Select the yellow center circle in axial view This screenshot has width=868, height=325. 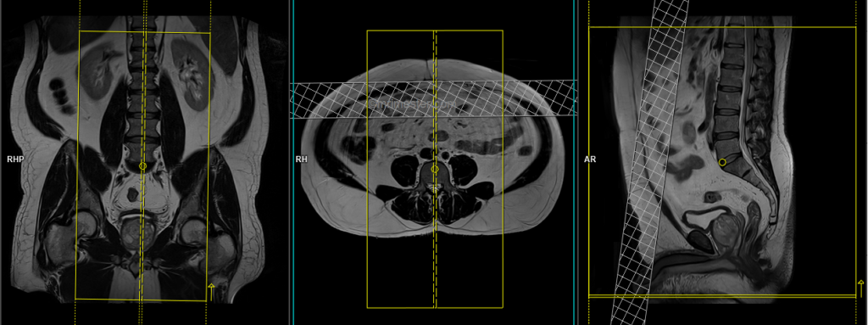tap(435, 169)
